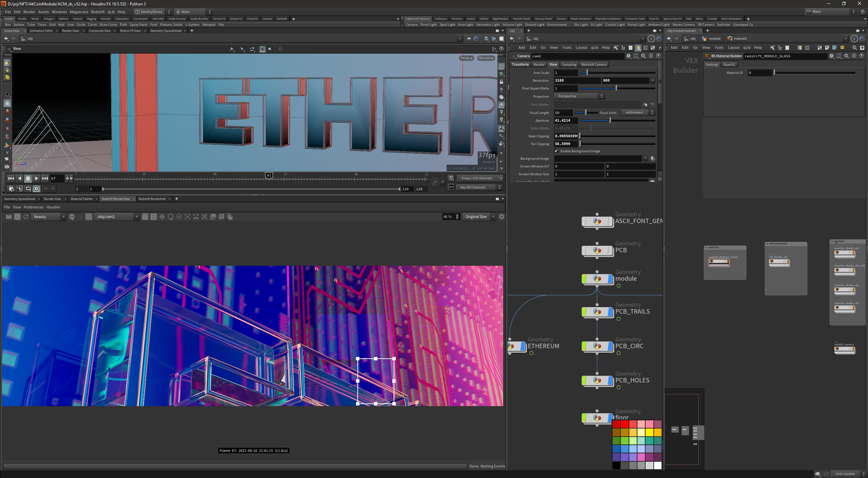Screen dimensions: 868x478
Task: Open the /obj/cam2 camera dropdown
Action: click(117, 217)
